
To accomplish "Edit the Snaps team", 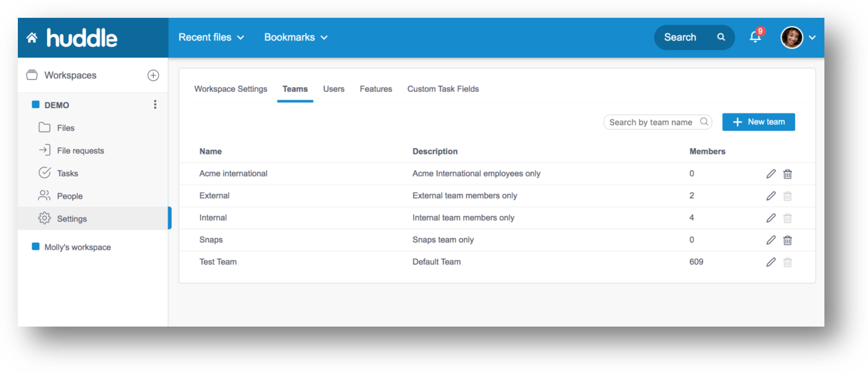I will 771,240.
